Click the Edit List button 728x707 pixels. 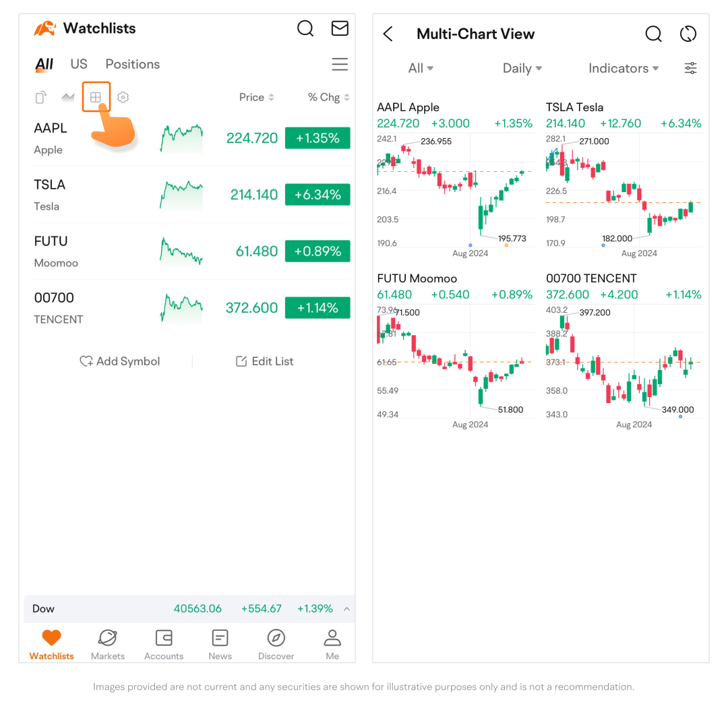click(265, 361)
